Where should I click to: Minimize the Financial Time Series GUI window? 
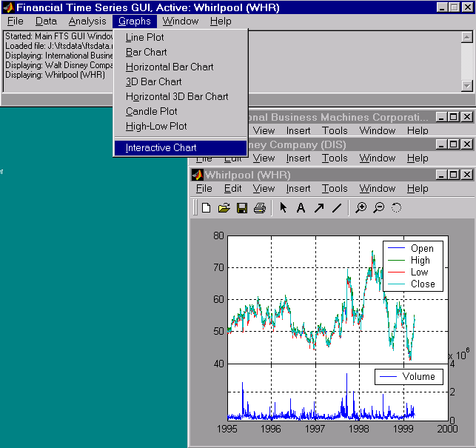(x=442, y=7)
